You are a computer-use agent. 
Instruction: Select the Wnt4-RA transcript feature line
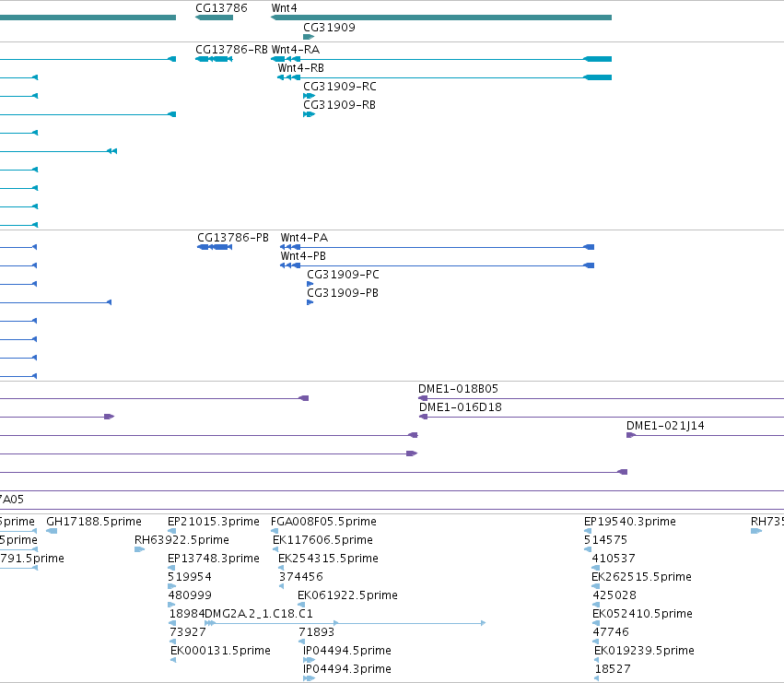(x=441, y=59)
